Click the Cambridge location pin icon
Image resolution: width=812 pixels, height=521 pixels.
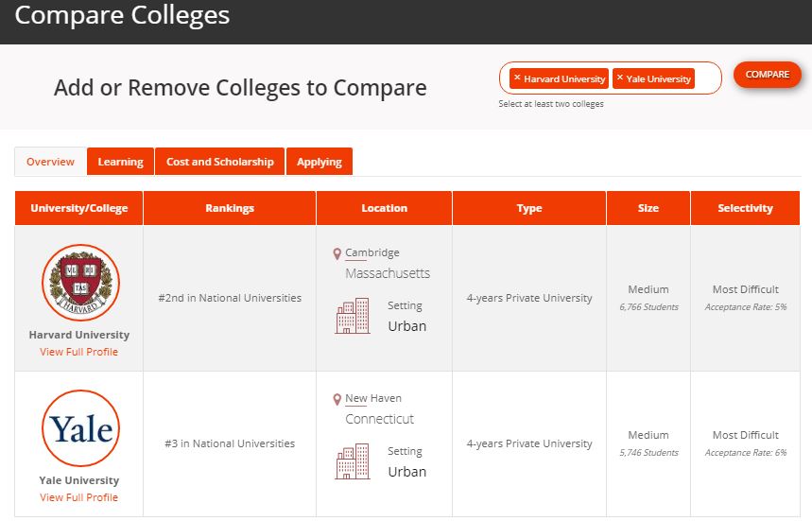point(337,254)
